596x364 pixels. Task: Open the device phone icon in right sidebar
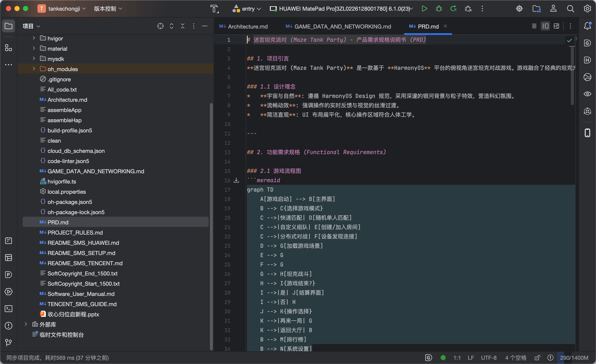pos(587,133)
